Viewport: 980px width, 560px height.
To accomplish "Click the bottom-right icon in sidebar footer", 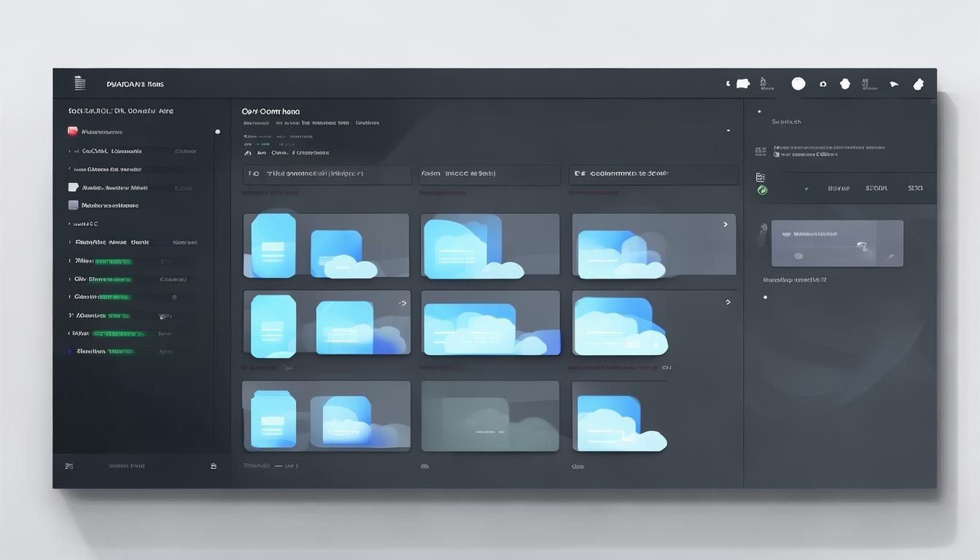I will point(214,466).
